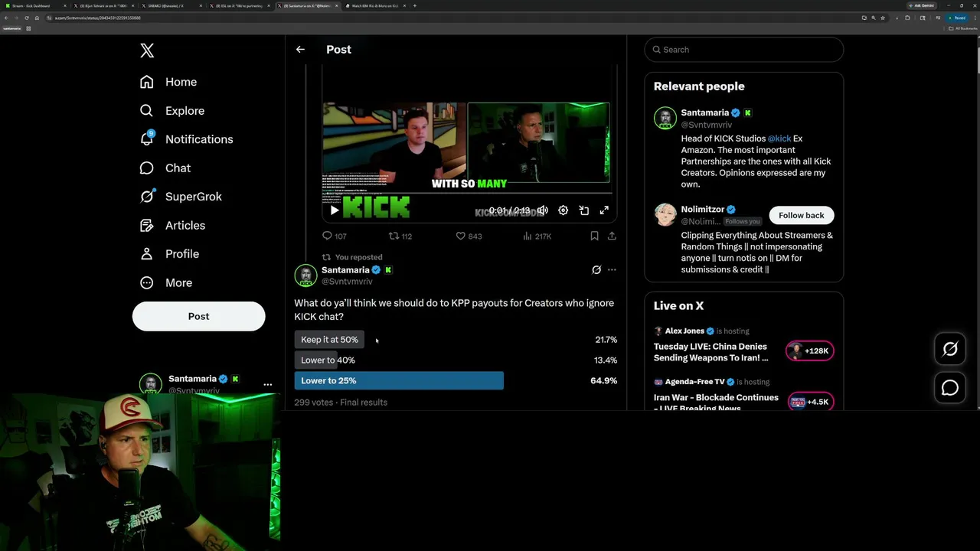Share the video post
This screenshot has height=551, width=980.
point(612,236)
